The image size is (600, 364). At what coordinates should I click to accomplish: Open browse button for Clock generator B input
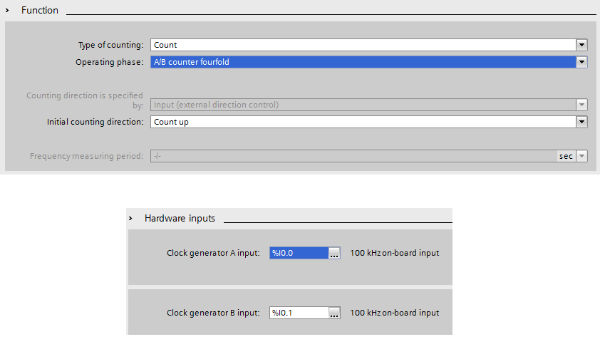tap(334, 313)
